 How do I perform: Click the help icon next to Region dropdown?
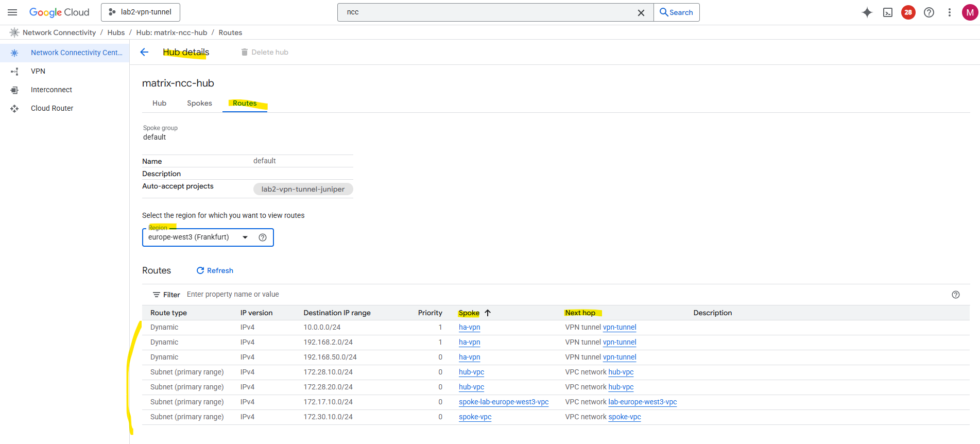263,237
